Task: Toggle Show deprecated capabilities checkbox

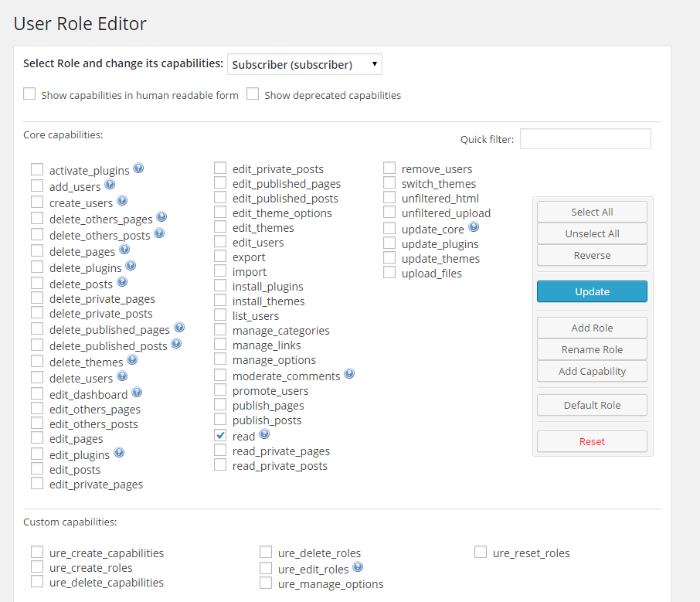Action: 253,94
